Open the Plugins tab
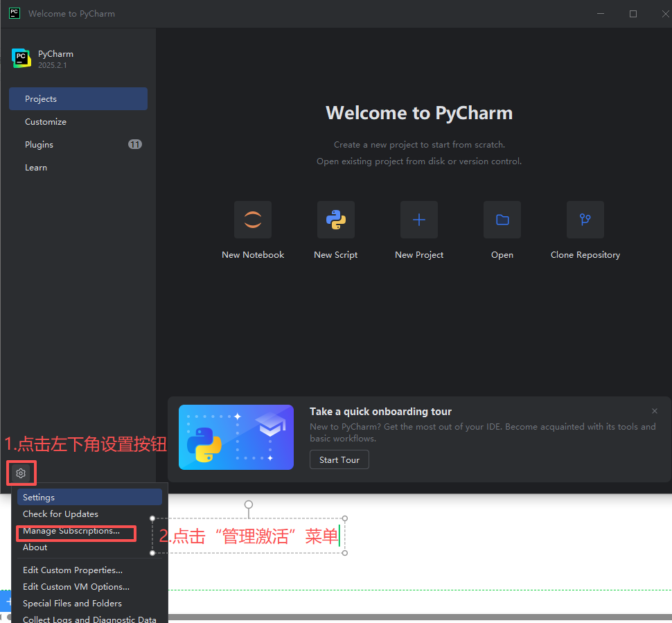 [39, 145]
